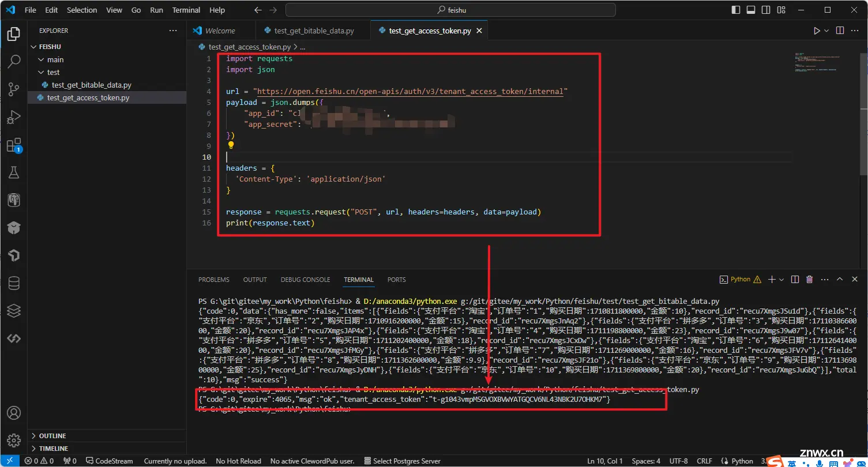This screenshot has width=868, height=467.
Task: Click CodeStream in the status bar
Action: (x=110, y=461)
